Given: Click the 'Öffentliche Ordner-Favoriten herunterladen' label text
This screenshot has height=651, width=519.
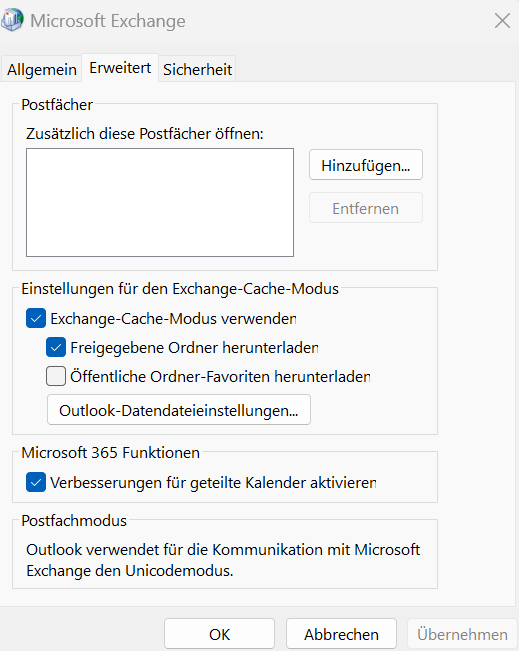Looking at the screenshot, I should [x=220, y=377].
